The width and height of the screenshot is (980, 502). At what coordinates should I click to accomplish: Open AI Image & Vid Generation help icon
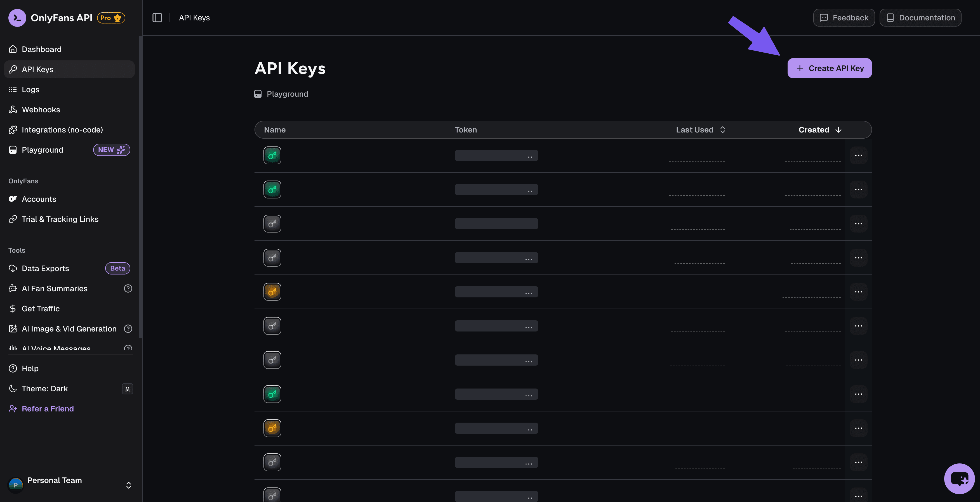tap(128, 329)
